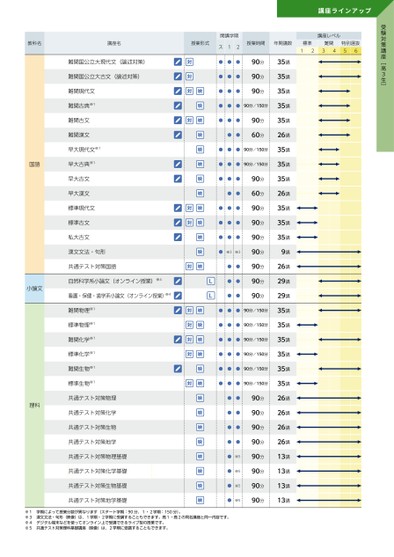The image size is (394, 557).
Task: Click the 小論文 subject category cell
Action: click(x=34, y=288)
